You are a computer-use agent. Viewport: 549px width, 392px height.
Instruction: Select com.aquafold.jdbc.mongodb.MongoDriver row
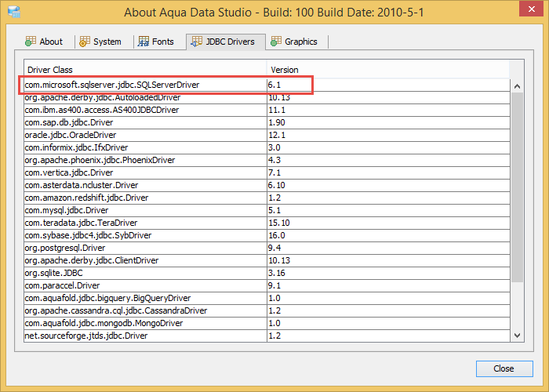coord(267,323)
